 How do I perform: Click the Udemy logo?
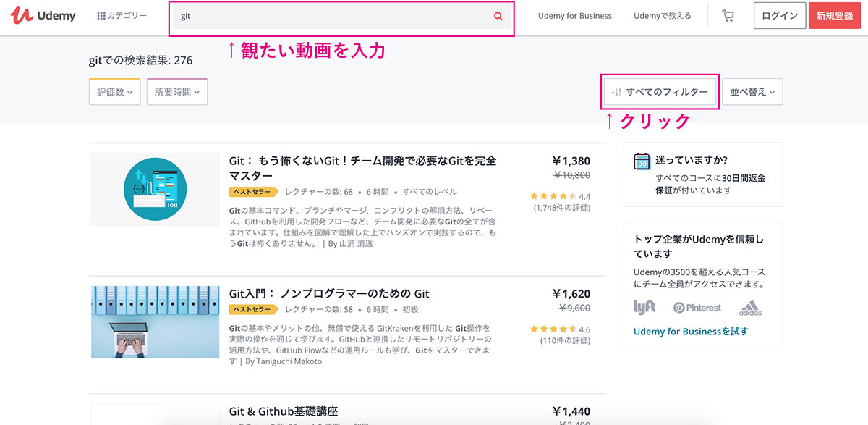[43, 15]
